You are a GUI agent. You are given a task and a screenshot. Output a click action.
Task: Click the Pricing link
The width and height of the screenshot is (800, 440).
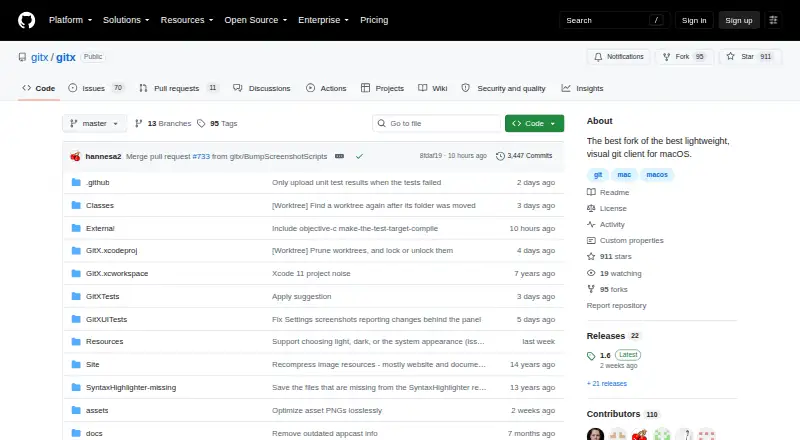point(374,20)
